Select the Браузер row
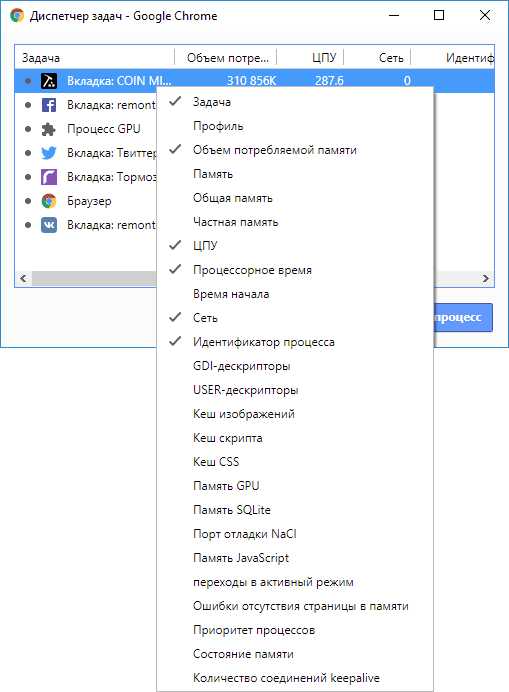Image resolution: width=509 pixels, height=692 pixels. point(86,201)
